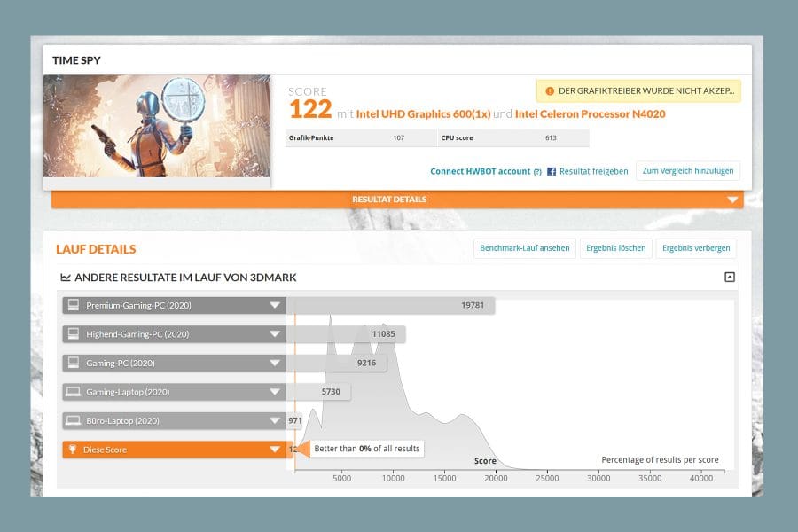Image resolution: width=798 pixels, height=532 pixels.
Task: Expand the Gaming-PC (2020) dropdown arrow
Action: point(275,363)
